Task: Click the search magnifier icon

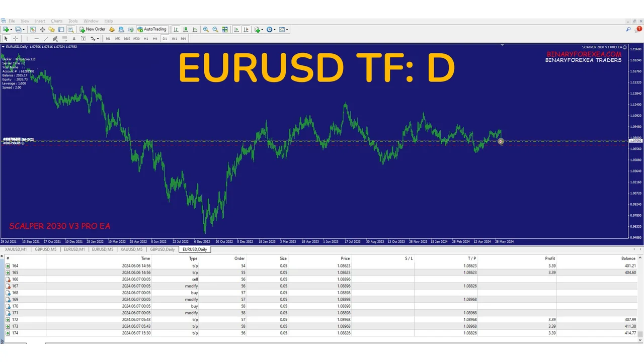Action: coord(628,30)
